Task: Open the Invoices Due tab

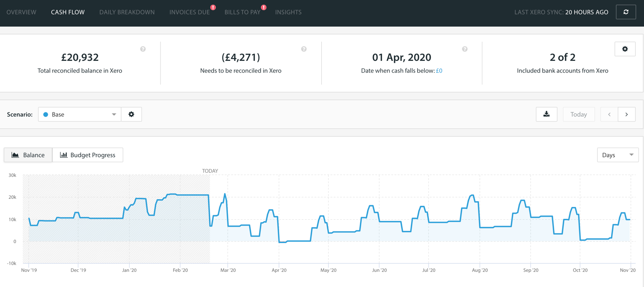Action: coord(189,12)
